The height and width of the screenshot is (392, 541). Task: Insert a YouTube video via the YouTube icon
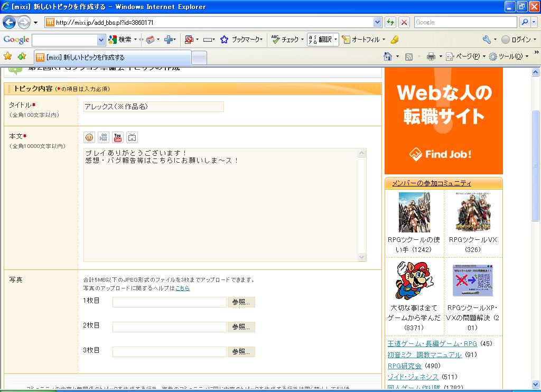point(117,137)
